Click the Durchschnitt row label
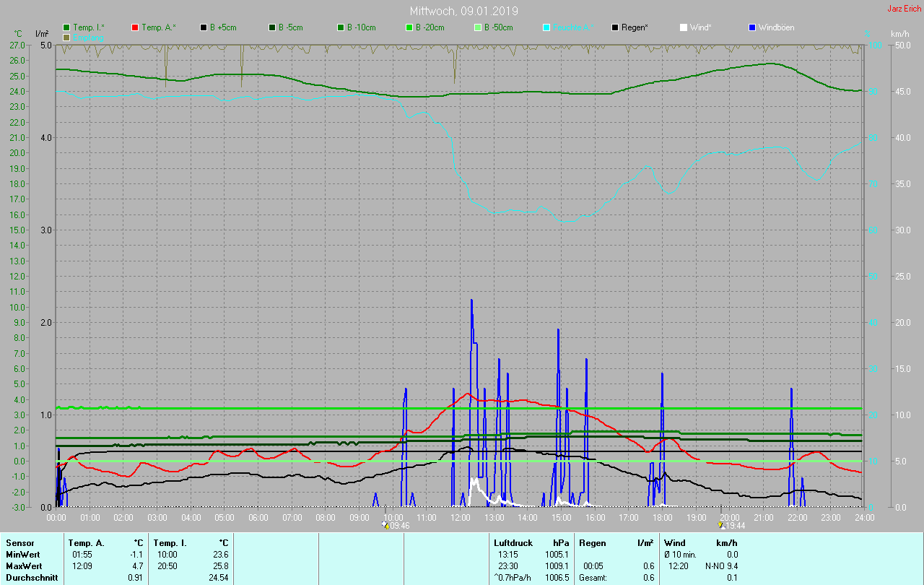 click(31, 578)
